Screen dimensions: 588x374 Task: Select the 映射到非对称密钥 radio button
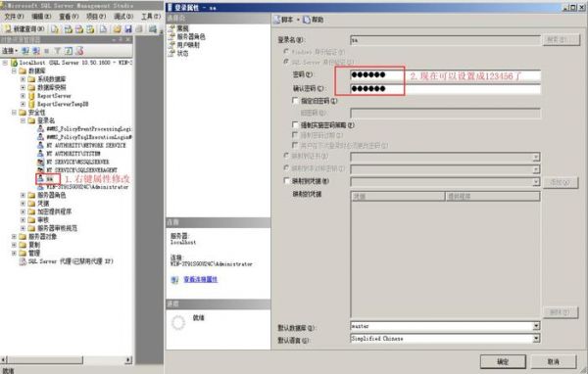(286, 168)
